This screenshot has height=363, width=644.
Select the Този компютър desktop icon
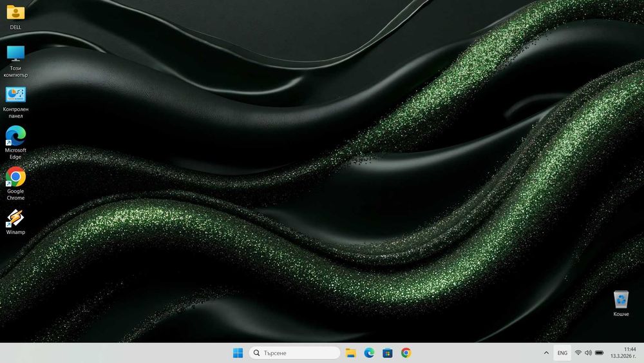[15, 54]
